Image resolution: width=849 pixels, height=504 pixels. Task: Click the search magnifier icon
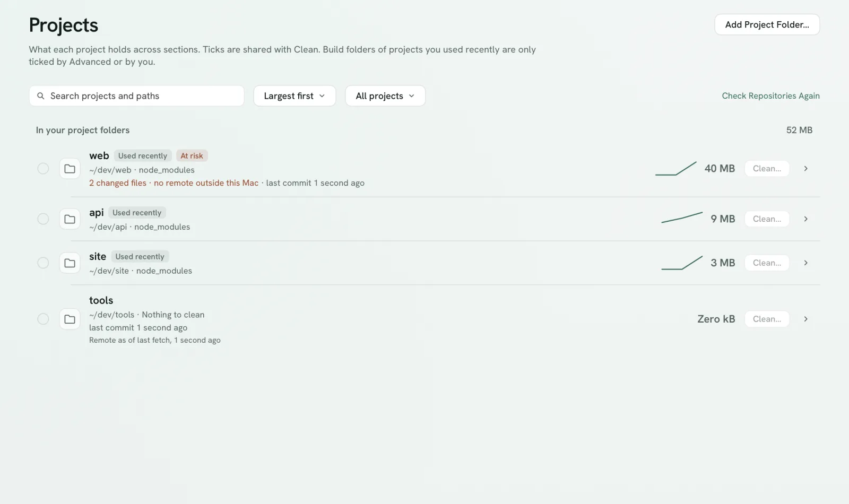pyautogui.click(x=40, y=96)
